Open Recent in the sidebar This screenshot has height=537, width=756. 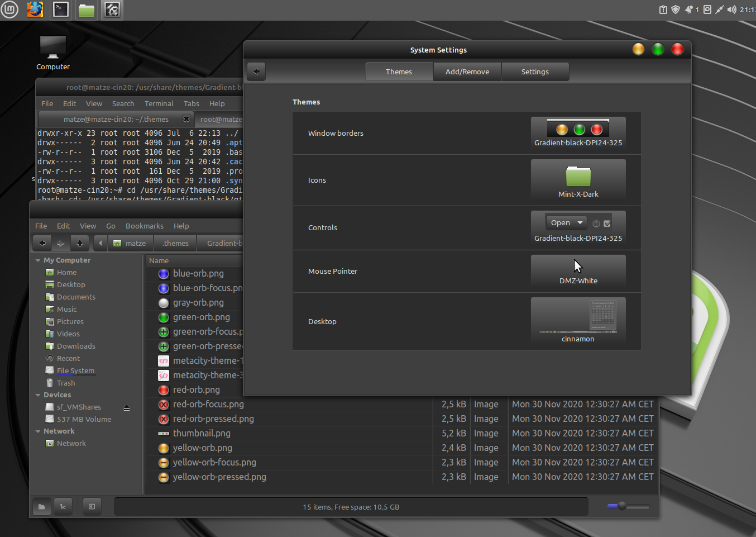pos(68,359)
